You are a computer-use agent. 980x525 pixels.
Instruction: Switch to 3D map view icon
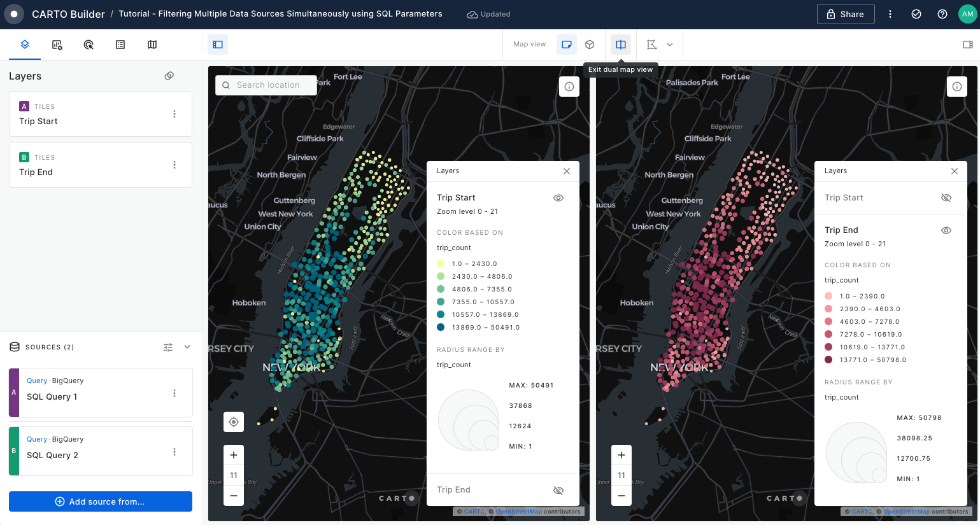click(x=590, y=45)
